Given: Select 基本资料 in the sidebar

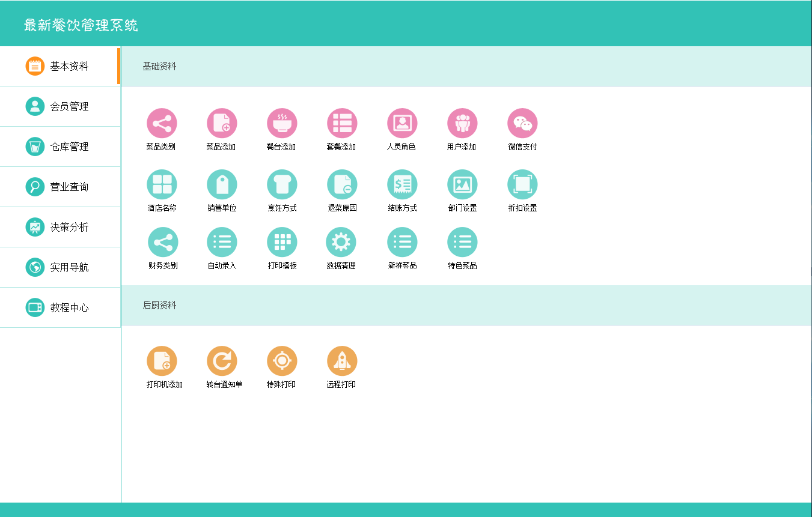Looking at the screenshot, I should (x=60, y=66).
